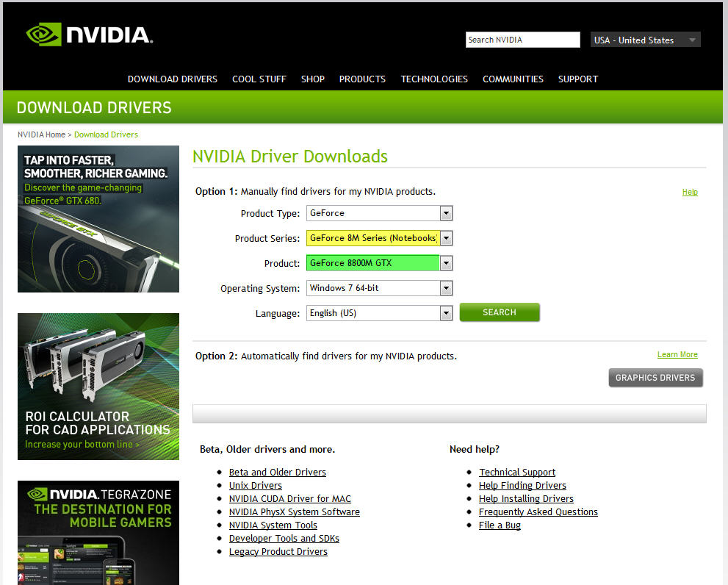Screen dimensions: 728x585
Task: Open NVIDIA CUDA Driver for MAC link
Action: (x=289, y=498)
